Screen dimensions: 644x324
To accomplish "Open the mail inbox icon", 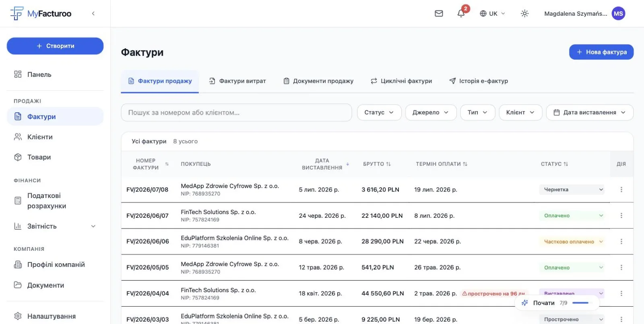I will (x=439, y=14).
